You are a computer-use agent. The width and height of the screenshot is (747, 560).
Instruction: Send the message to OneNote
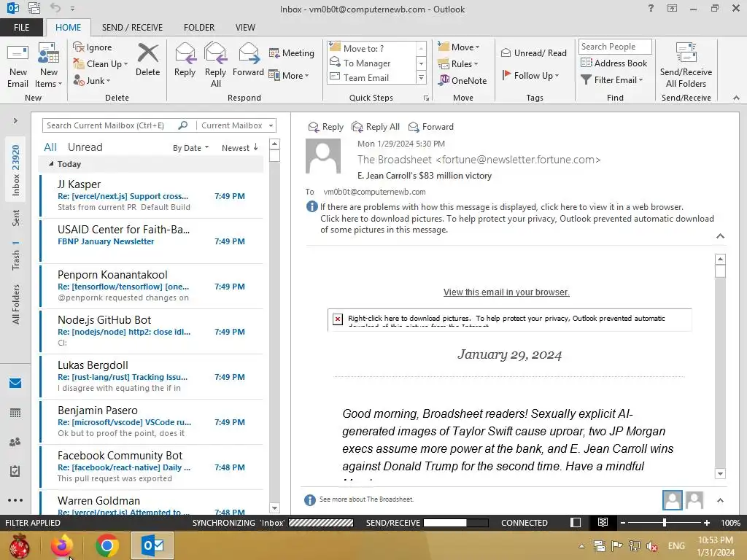(462, 80)
